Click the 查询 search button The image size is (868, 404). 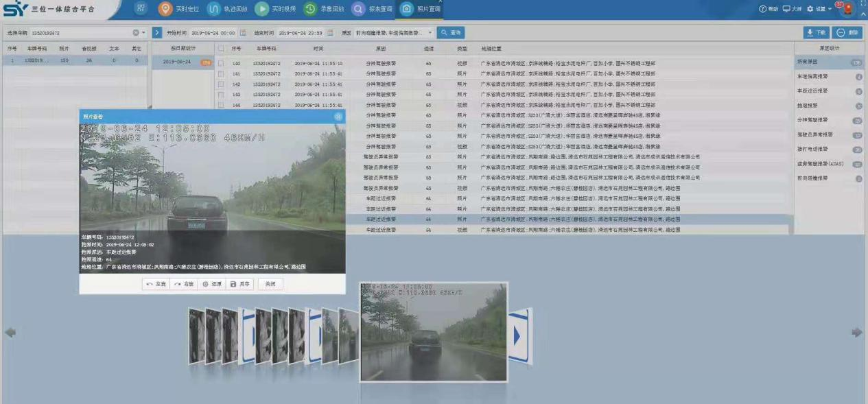coord(451,33)
